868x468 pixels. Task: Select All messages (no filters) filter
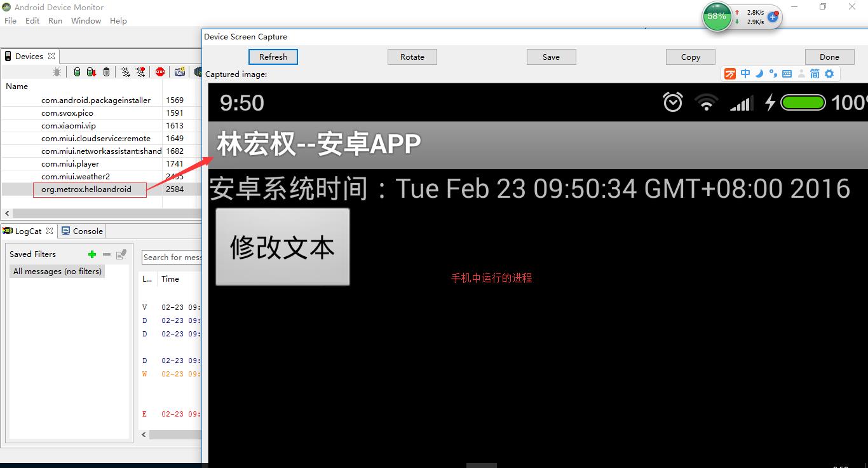pos(57,271)
